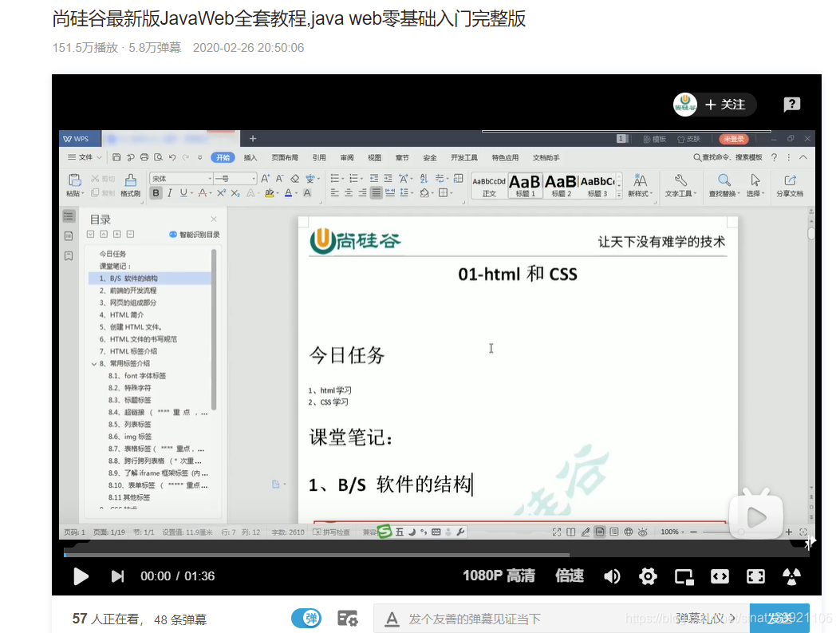This screenshot has width=840, height=633.
Task: Select the 插入 ribbon tab
Action: tap(250, 157)
